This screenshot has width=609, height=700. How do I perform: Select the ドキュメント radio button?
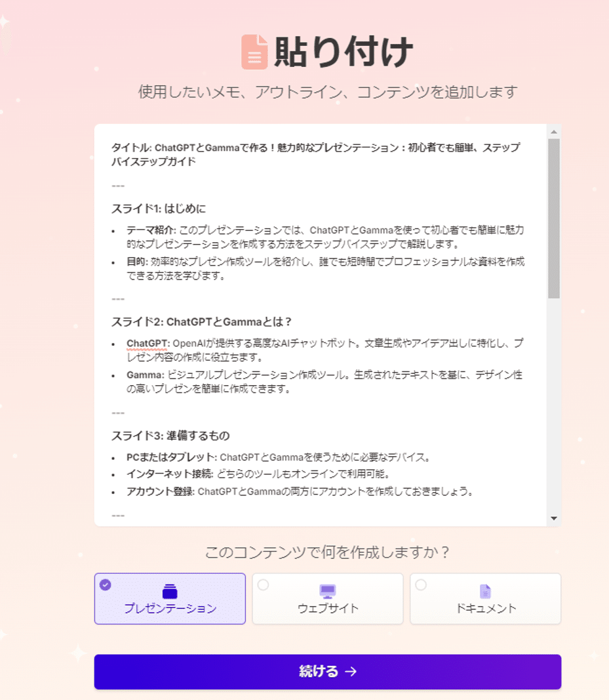pyautogui.click(x=421, y=585)
